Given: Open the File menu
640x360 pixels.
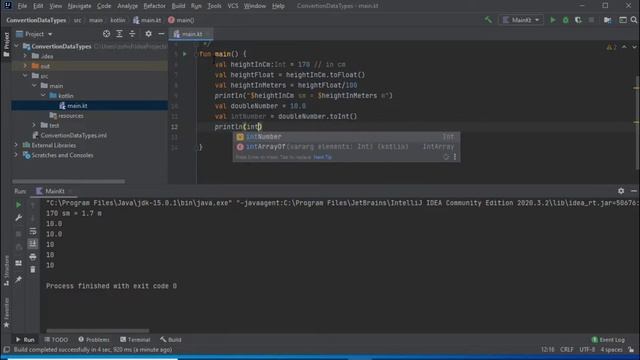Looking at the screenshot, I should (x=22, y=6).
